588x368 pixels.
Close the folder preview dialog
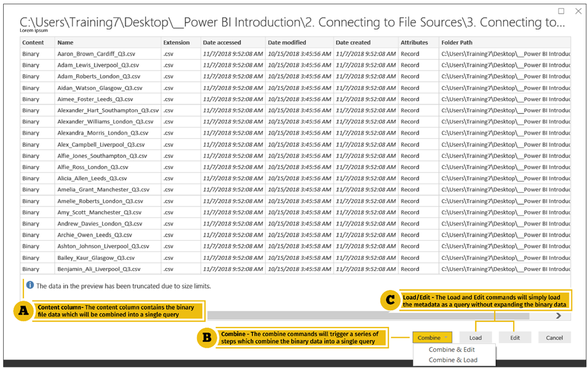[578, 11]
